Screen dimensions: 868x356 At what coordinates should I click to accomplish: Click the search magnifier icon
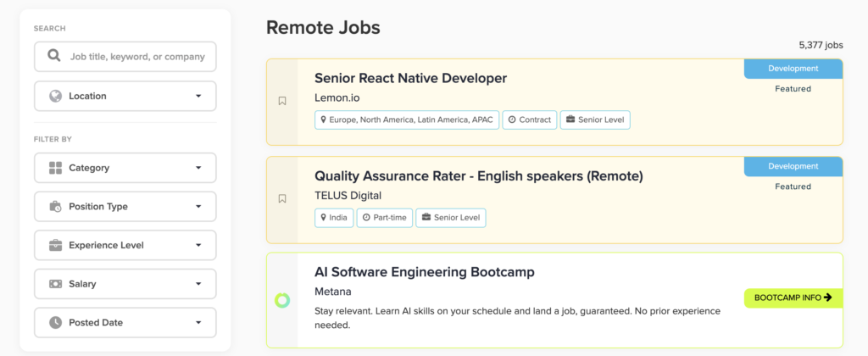53,55
